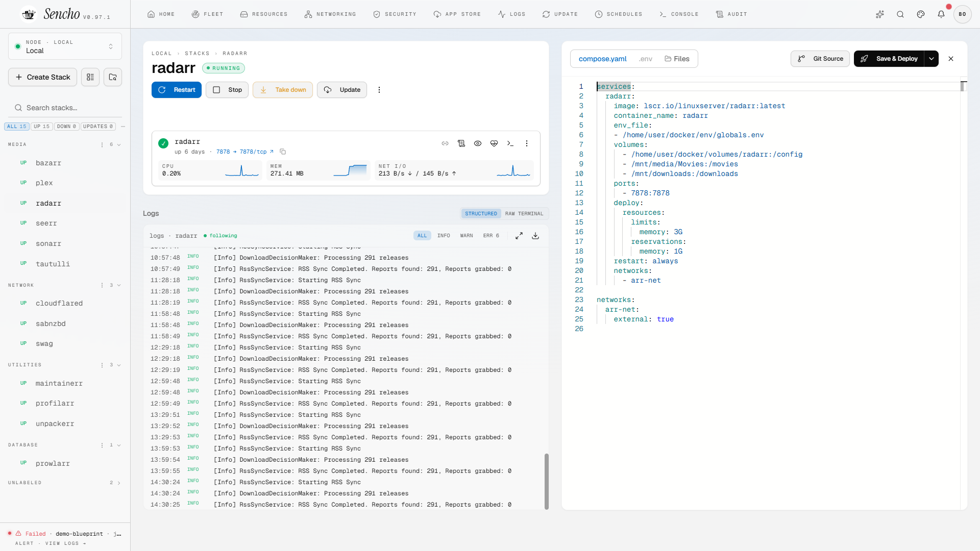Open radarr container terminal icon
The image size is (980, 551).
[x=510, y=143]
